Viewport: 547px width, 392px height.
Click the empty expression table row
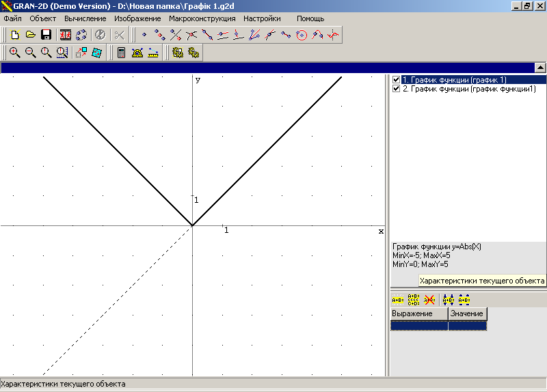pos(438,326)
